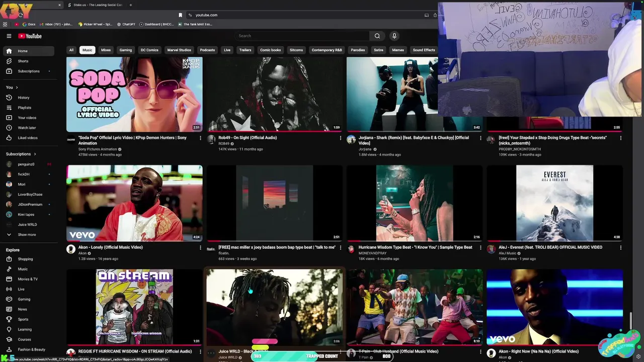Open options menu for Stepdad type beat video
Viewport: 644px width, 362px height.
pos(620,138)
